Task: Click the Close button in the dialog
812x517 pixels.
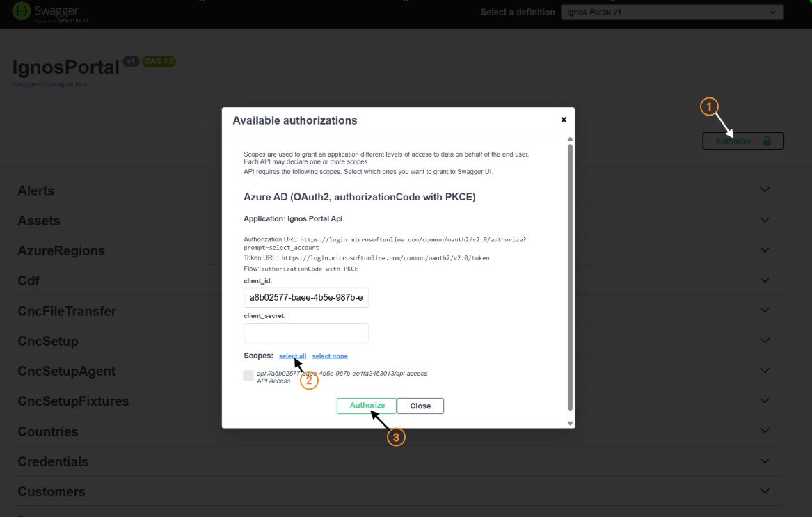Action: (420, 406)
